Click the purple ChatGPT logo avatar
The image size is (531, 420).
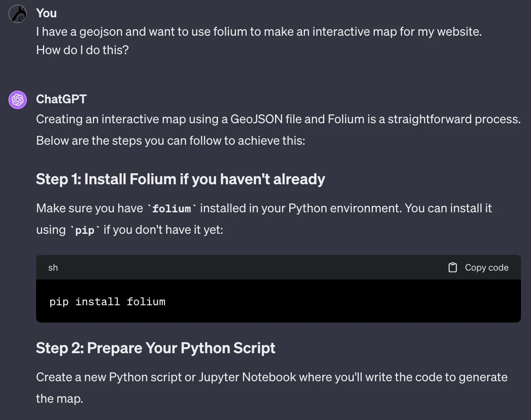tap(18, 100)
